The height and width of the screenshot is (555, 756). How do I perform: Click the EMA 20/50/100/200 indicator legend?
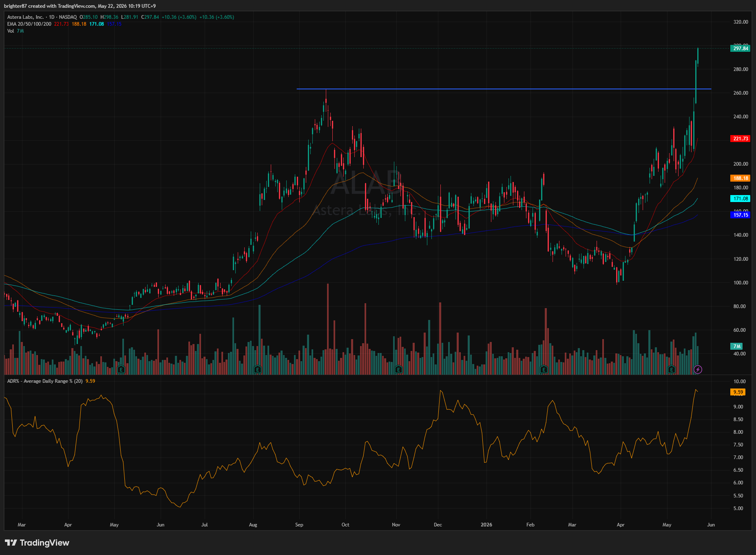coord(29,24)
